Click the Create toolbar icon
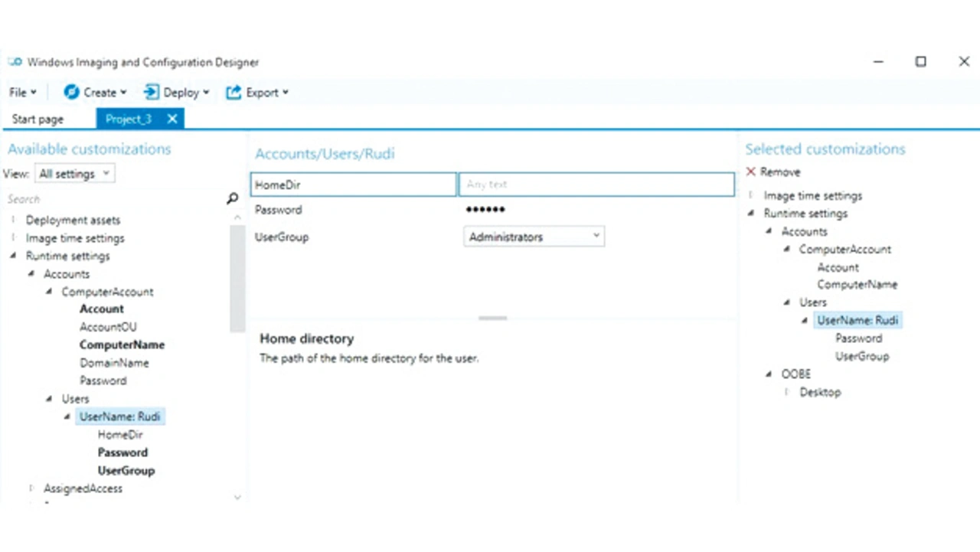 point(71,92)
